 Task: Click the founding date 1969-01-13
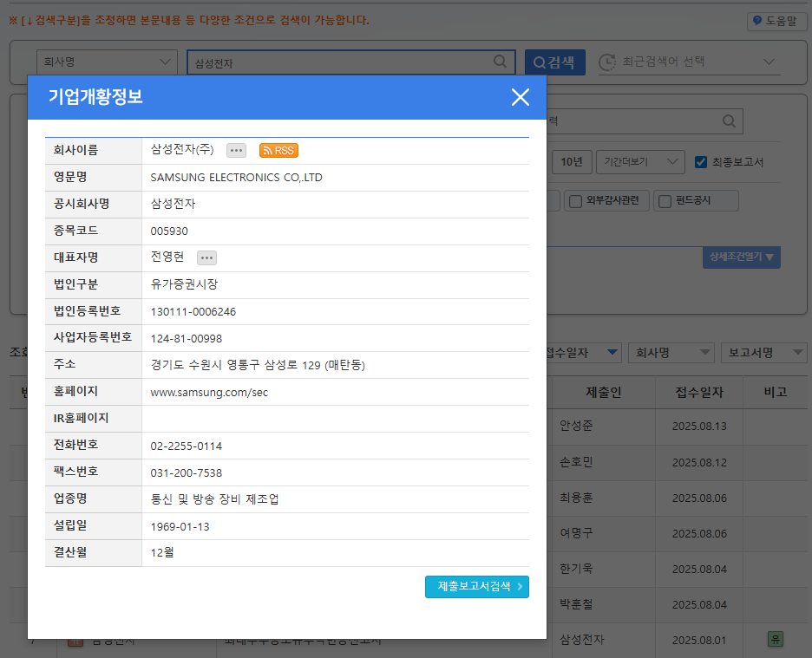pyautogui.click(x=180, y=526)
